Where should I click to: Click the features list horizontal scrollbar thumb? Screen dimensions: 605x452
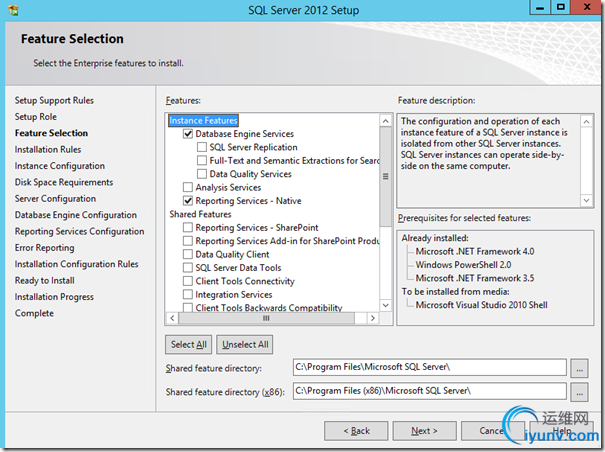(x=266, y=318)
